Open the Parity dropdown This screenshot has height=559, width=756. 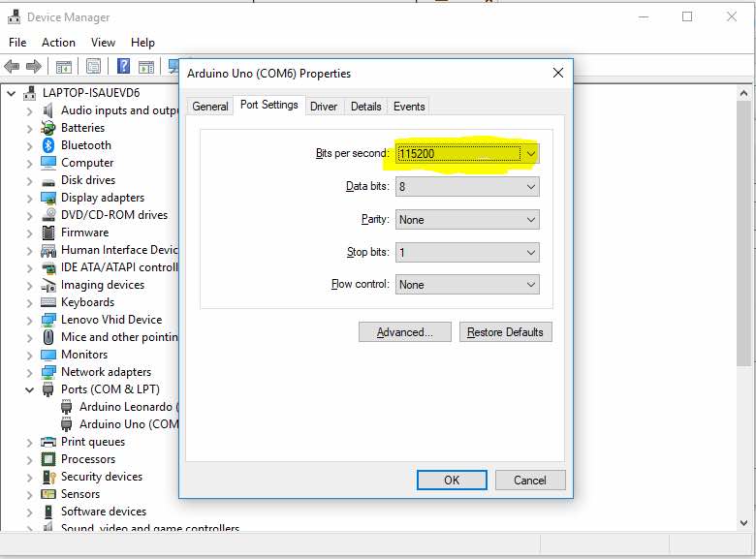467,220
